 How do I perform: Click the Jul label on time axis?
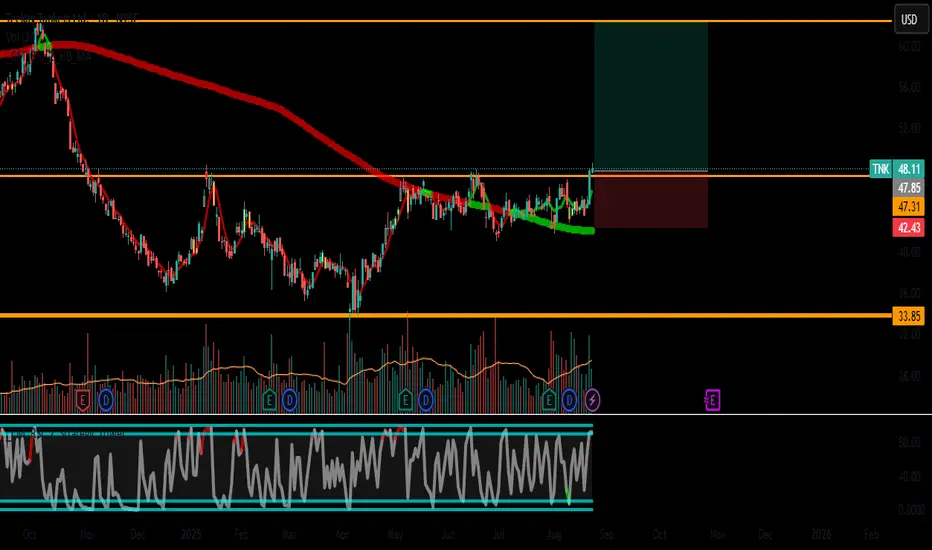tap(498, 535)
